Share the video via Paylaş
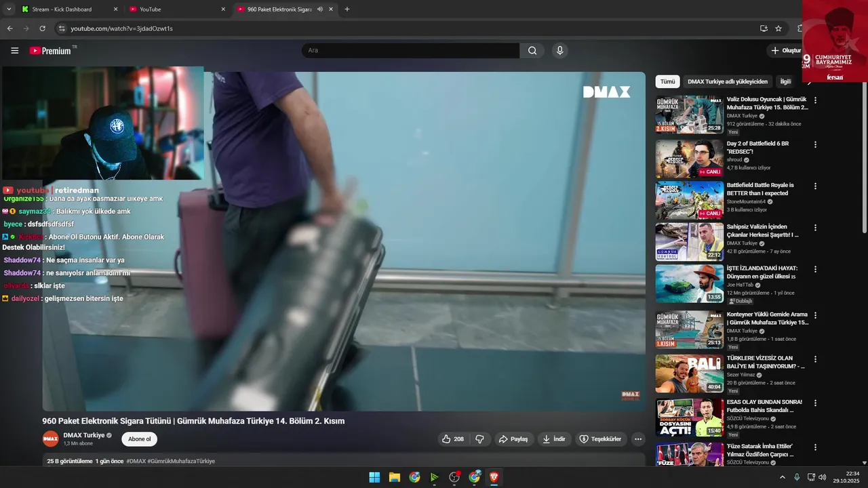Viewport: 868px width, 488px height. click(513, 439)
